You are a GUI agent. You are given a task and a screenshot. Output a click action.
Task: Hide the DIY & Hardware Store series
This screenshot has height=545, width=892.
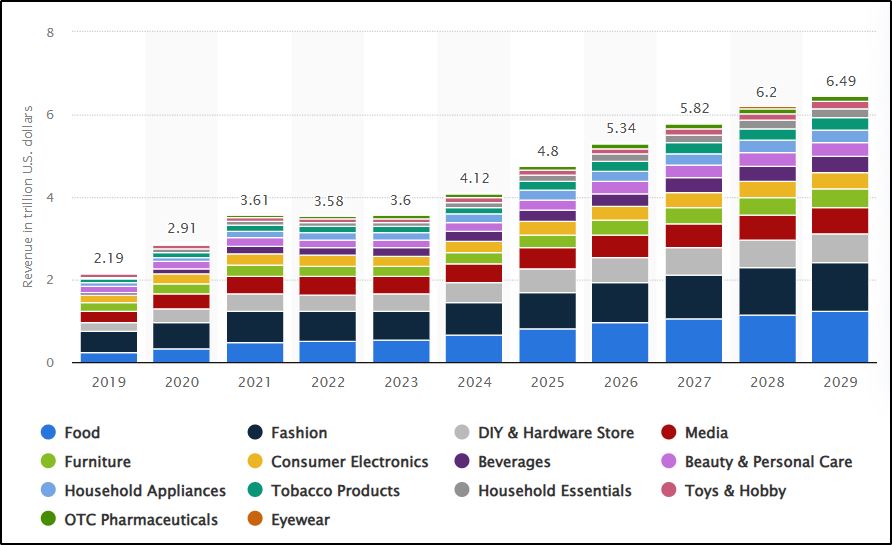click(556, 433)
